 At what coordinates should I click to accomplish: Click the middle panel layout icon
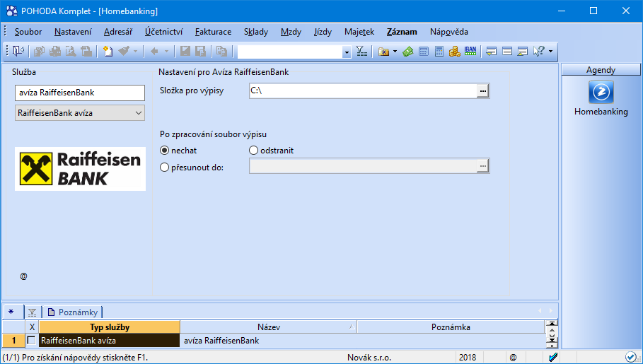pos(507,51)
